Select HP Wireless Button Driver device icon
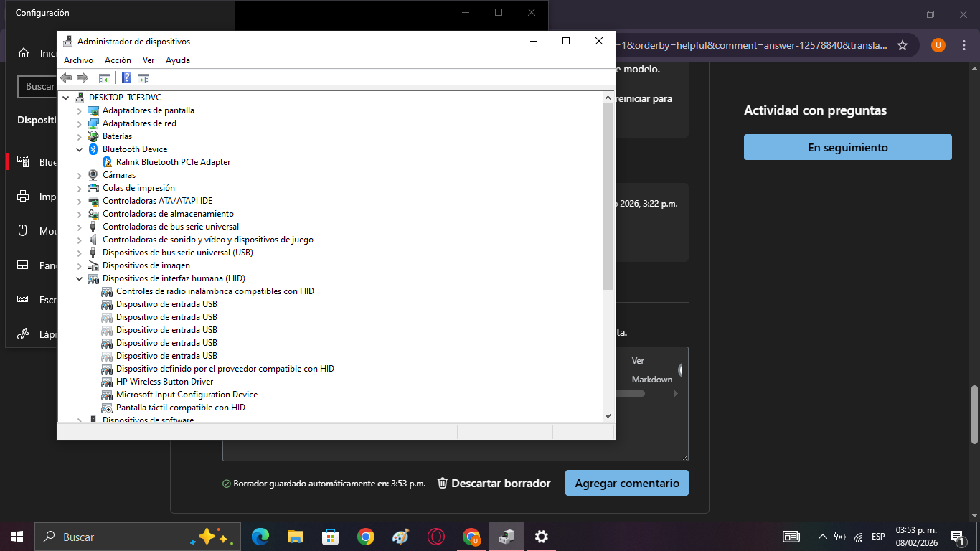The width and height of the screenshot is (980, 551). point(107,382)
